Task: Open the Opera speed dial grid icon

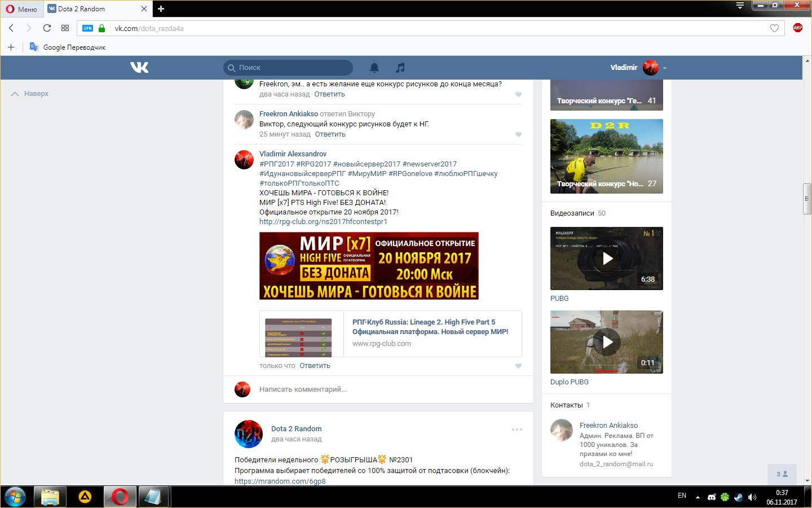Action: pos(65,28)
